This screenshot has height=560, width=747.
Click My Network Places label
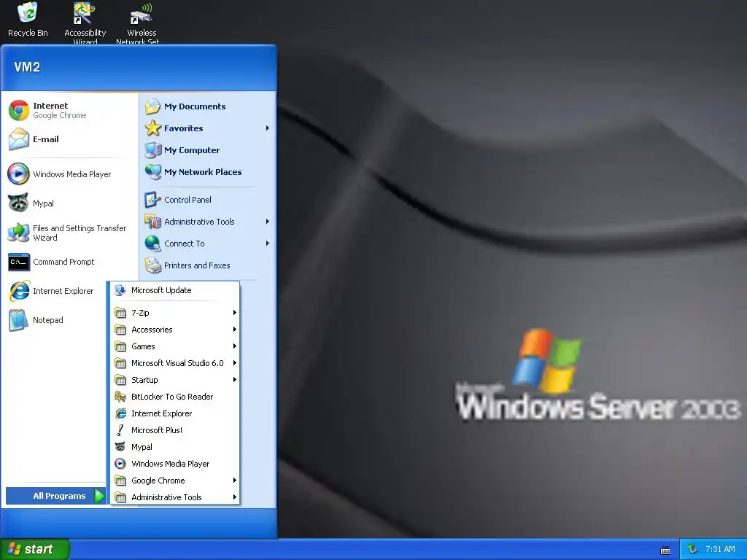pos(203,172)
